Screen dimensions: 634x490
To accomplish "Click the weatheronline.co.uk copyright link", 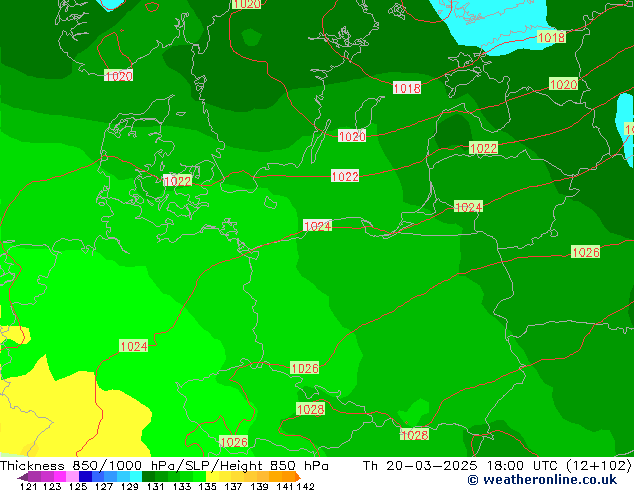I will (x=542, y=480).
